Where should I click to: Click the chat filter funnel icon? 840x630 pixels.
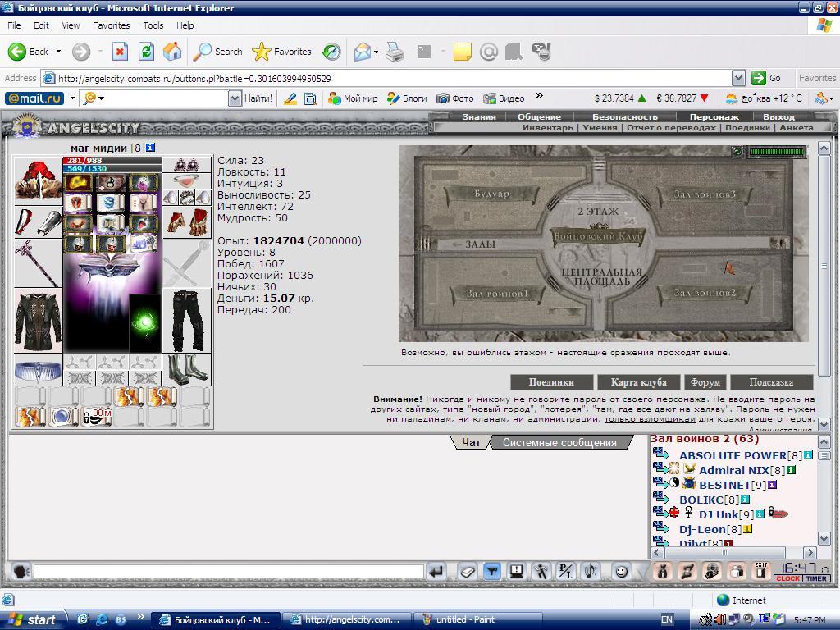coord(491,572)
